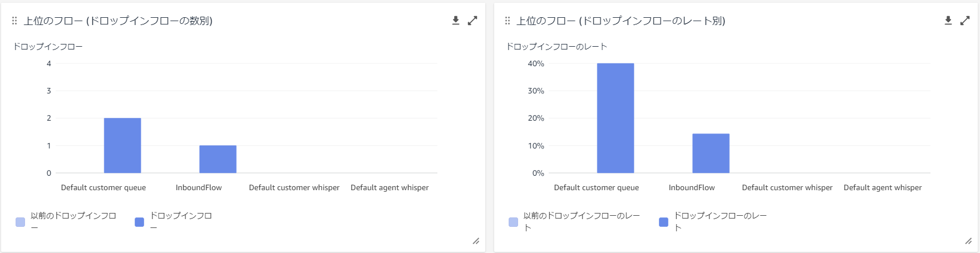Toggle ドロップインフロー legend series in count chart
The height and width of the screenshot is (253, 980).
(x=174, y=221)
